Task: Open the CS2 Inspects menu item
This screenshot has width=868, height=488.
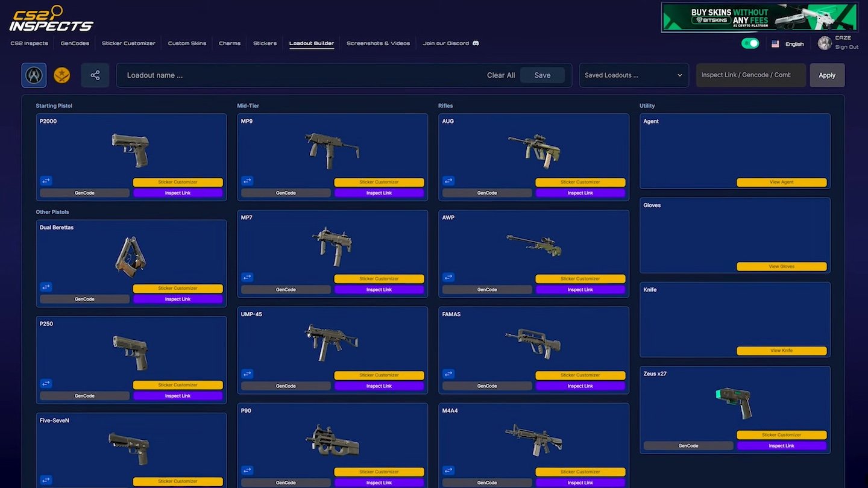Action: (x=30, y=43)
